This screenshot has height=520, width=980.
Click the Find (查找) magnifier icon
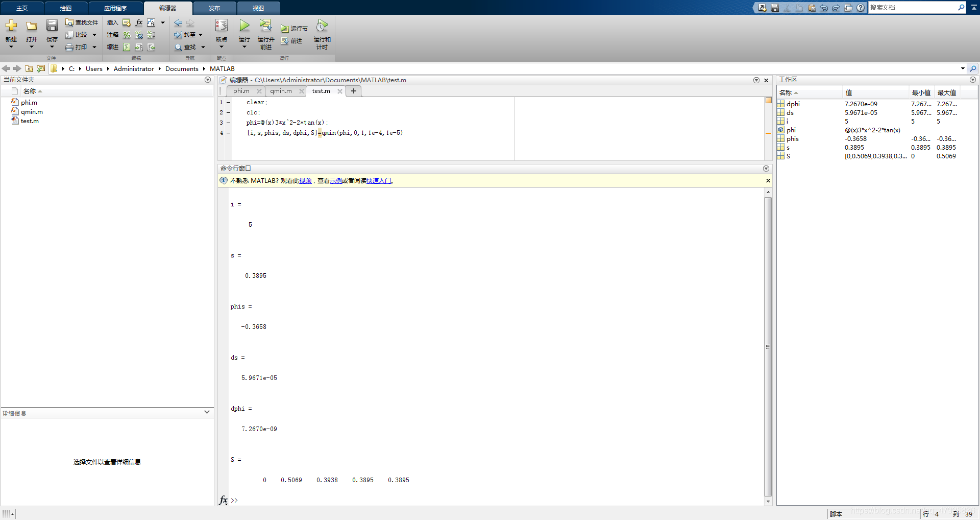pyautogui.click(x=178, y=47)
